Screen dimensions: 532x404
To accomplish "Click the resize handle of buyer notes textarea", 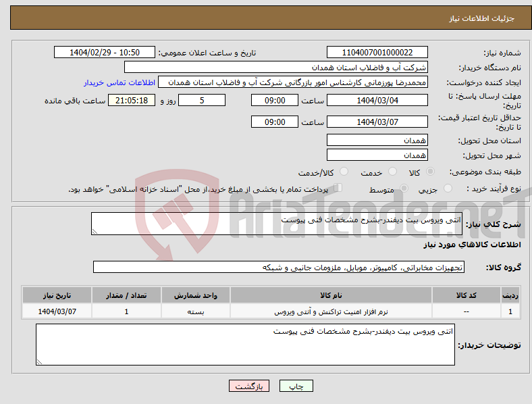I will (x=39, y=362).
